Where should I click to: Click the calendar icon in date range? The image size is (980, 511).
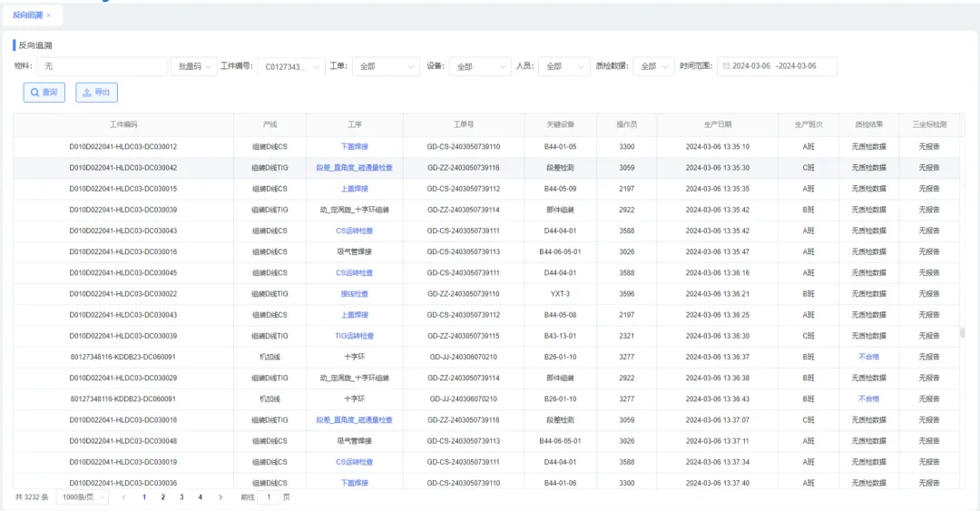pyautogui.click(x=726, y=65)
